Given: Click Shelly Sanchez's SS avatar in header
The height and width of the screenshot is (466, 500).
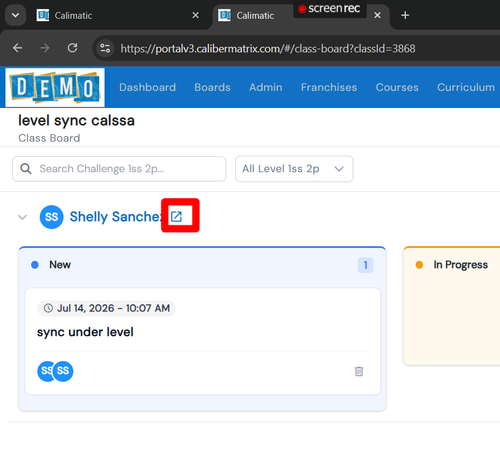Looking at the screenshot, I should (51, 217).
